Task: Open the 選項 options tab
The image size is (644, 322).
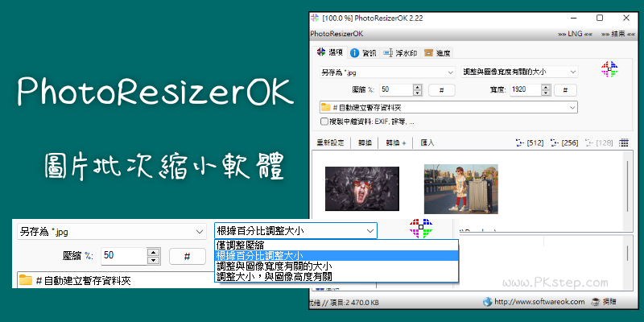Action: pyautogui.click(x=332, y=52)
